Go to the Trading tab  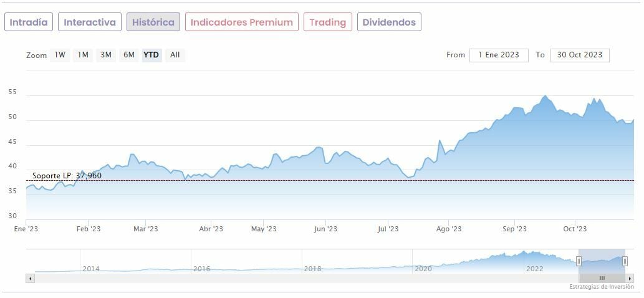coord(327,22)
